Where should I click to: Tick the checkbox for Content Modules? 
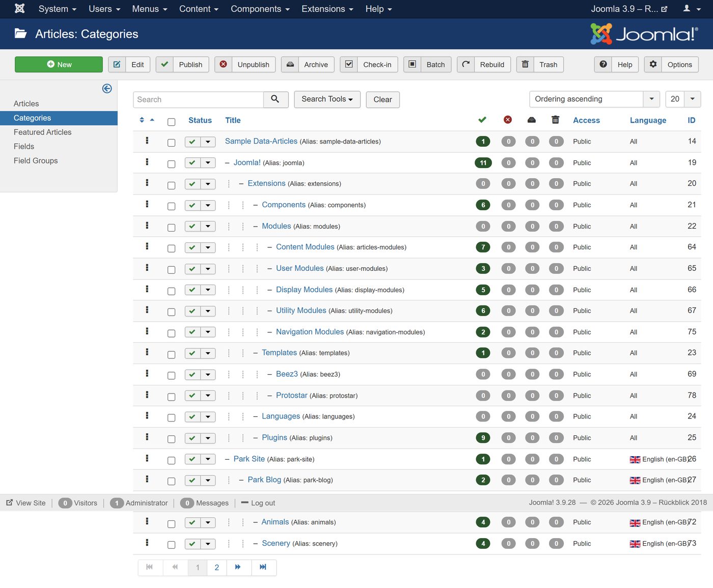171,248
